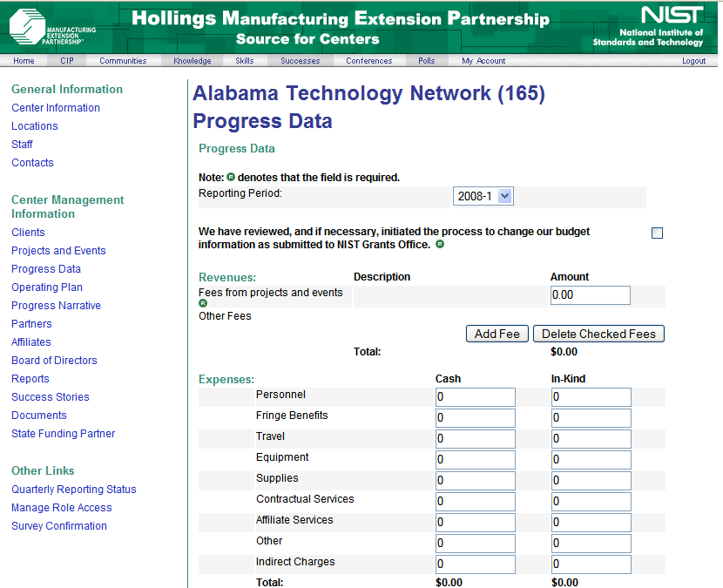Screen dimensions: 723x588
Task: Check the budget information reviewed checkbox
Action: (x=657, y=233)
